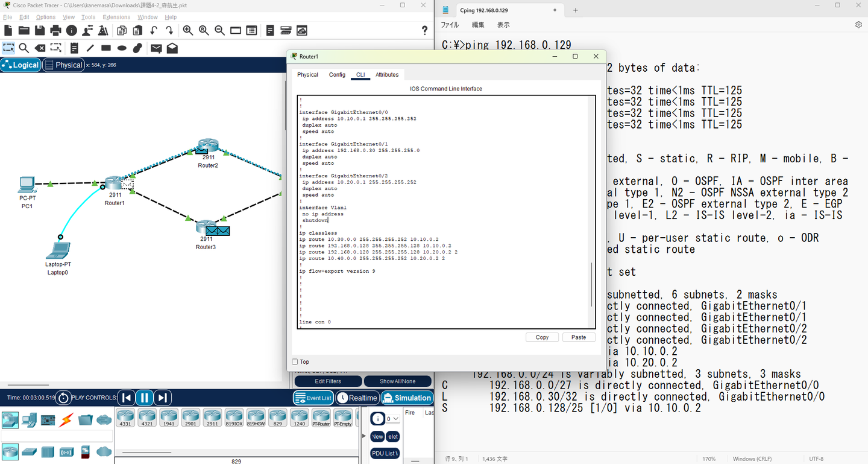Image resolution: width=868 pixels, height=464 pixels.
Task: Click the Place Note tool icon
Action: (x=74, y=48)
